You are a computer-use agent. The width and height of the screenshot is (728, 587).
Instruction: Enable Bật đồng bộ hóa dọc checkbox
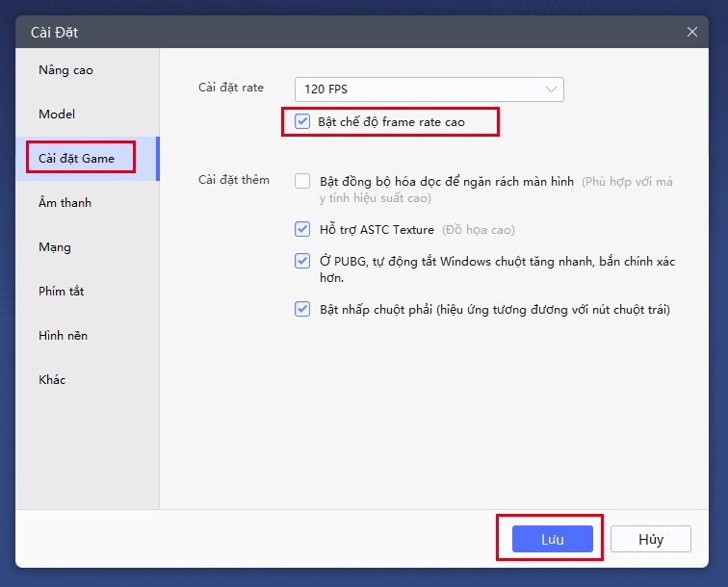coord(302,181)
